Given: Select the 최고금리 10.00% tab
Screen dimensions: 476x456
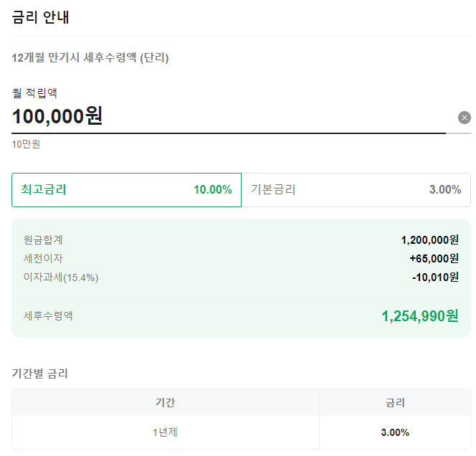Looking at the screenshot, I should tap(126, 190).
